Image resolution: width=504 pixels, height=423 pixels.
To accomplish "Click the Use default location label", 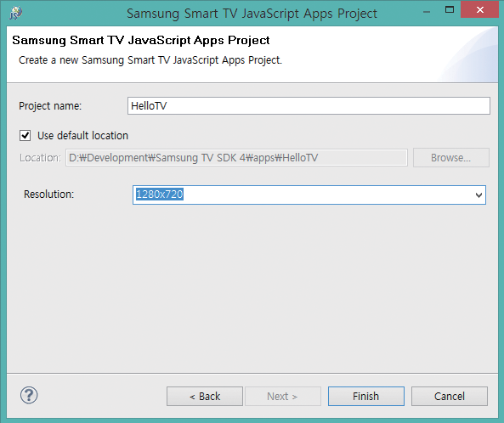I will click(83, 136).
